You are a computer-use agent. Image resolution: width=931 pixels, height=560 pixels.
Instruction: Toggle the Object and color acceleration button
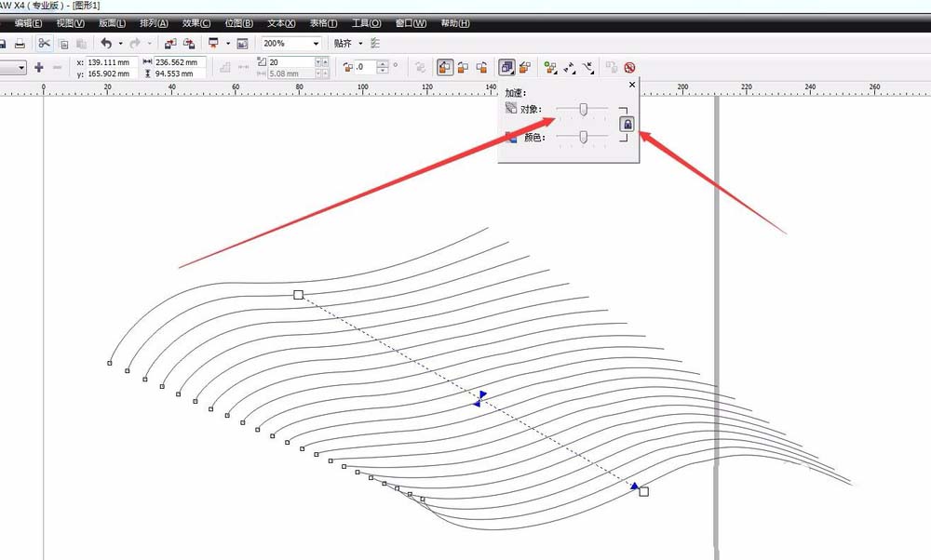click(506, 67)
